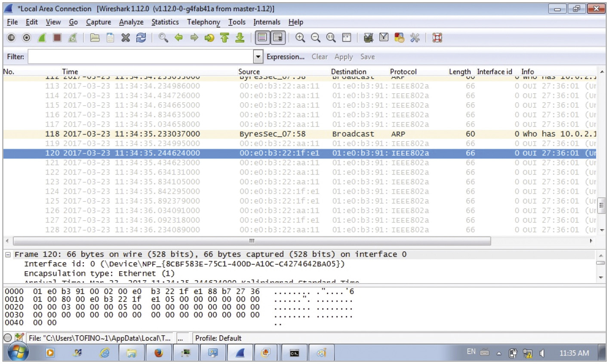Select the Interface id detail line
Image resolution: width=609 pixels, height=364 pixels.
tap(184, 264)
